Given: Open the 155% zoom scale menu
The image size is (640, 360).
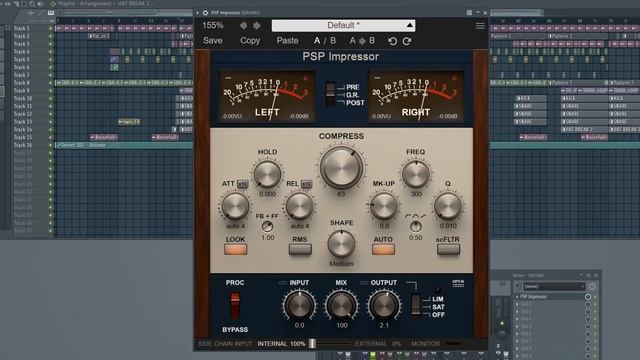Looking at the screenshot, I should [x=213, y=25].
